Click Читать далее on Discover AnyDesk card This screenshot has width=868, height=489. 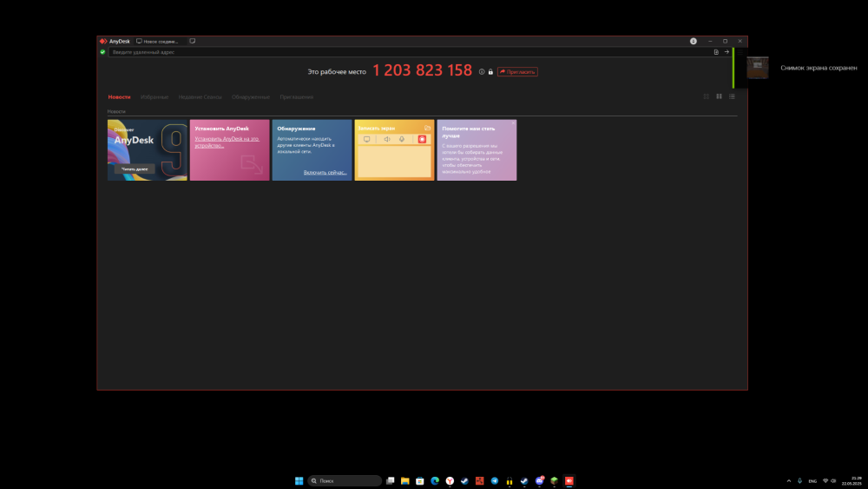[135, 169]
